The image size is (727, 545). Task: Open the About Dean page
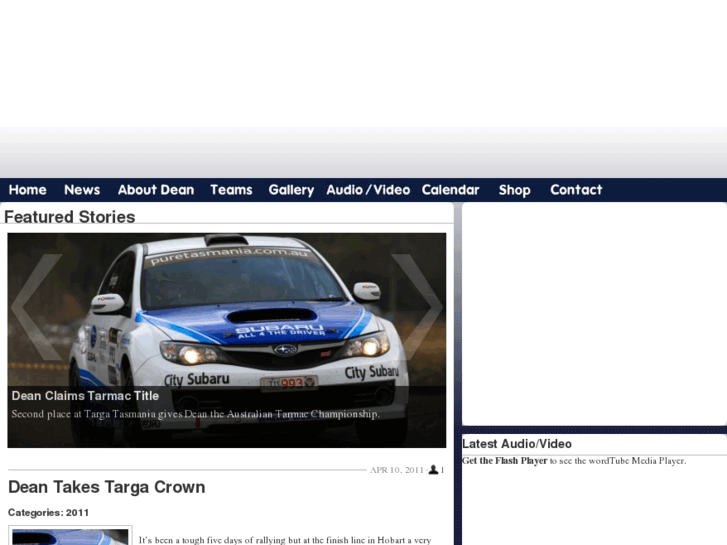pos(156,190)
